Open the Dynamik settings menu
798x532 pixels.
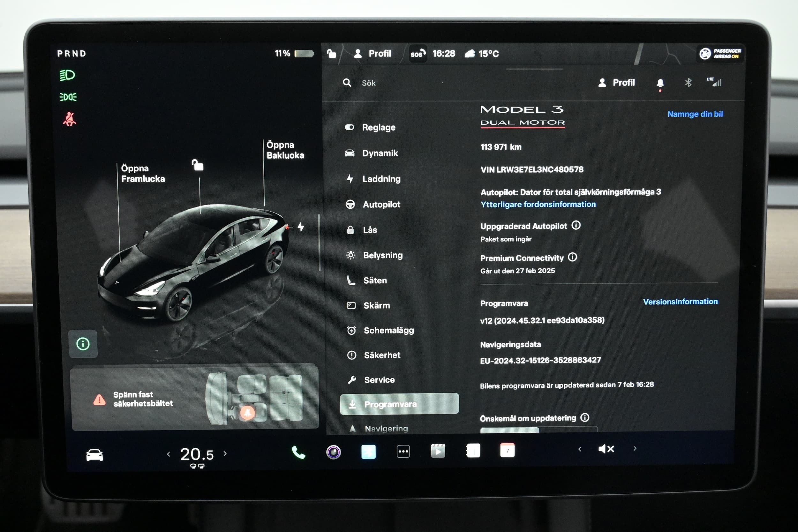click(x=372, y=154)
